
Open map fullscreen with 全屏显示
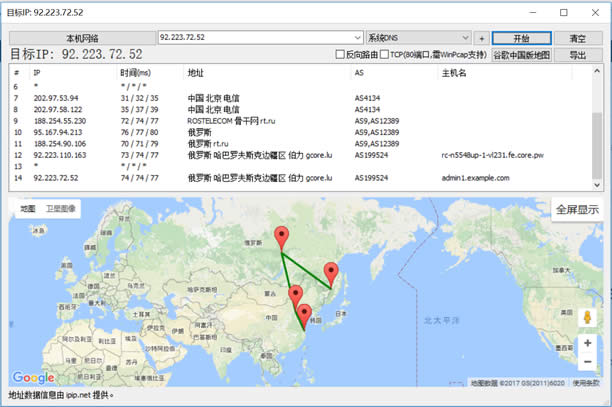[577, 210]
